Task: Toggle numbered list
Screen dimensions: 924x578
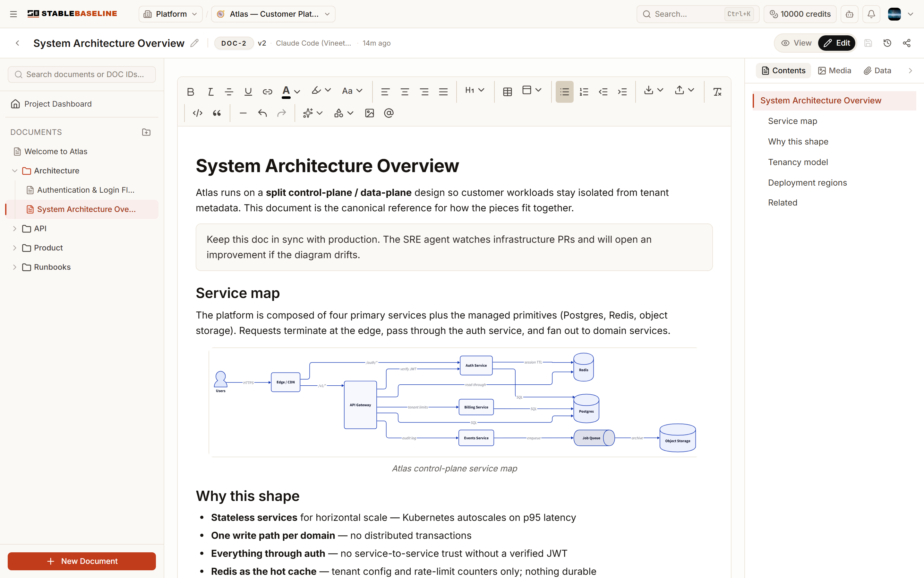Action: click(x=584, y=92)
